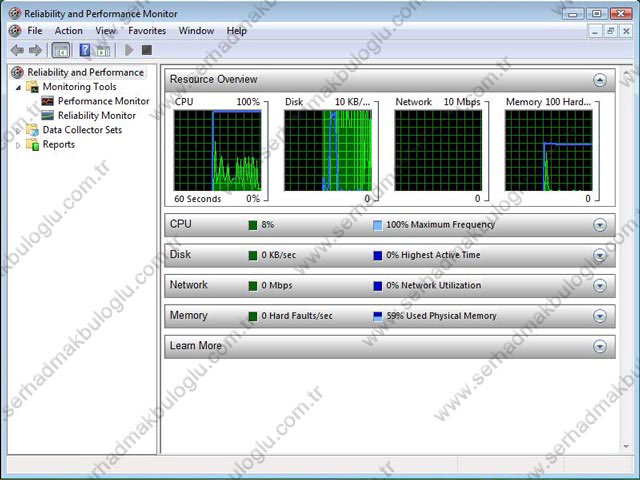
Task: Click the green 8% CPU swatch
Action: pyautogui.click(x=253, y=225)
